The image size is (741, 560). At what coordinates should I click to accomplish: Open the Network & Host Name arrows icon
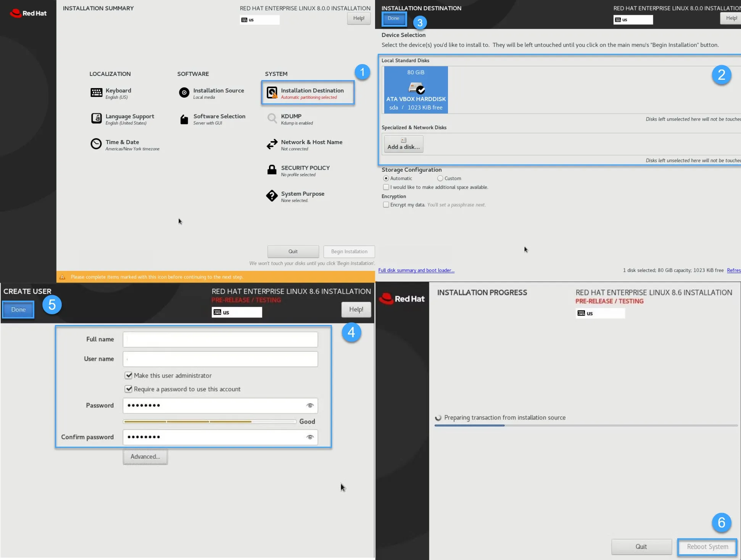(x=272, y=144)
